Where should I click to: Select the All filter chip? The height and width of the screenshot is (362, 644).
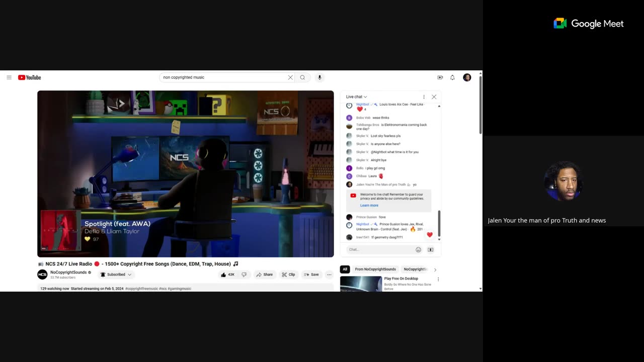coord(345,269)
